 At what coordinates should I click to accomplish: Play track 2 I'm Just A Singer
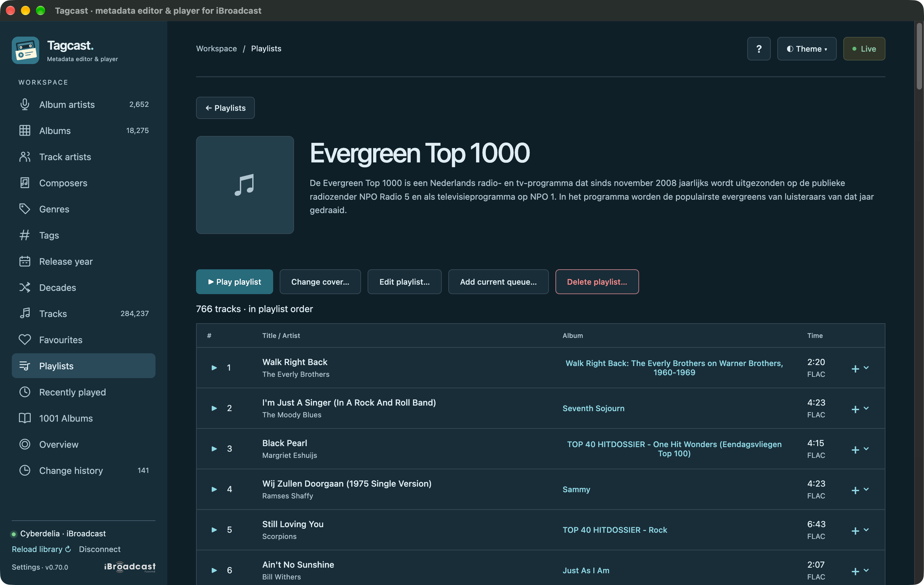214,408
